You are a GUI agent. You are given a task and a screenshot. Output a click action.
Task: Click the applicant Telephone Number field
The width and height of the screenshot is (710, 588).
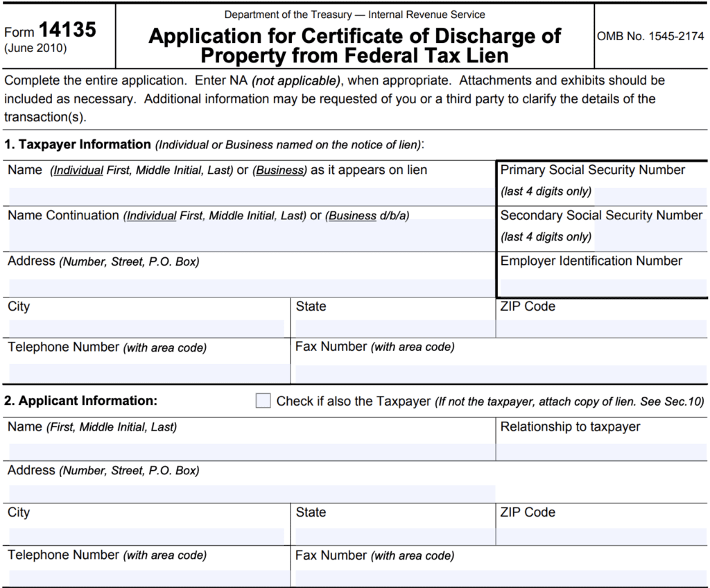click(x=139, y=578)
